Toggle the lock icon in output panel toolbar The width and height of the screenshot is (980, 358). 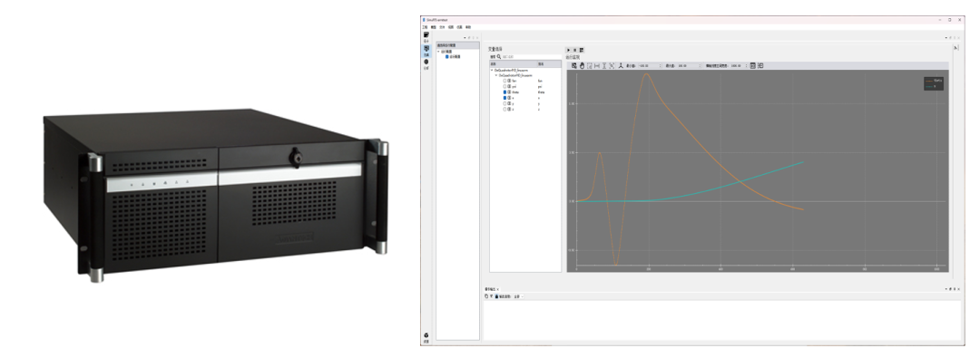coord(497,296)
